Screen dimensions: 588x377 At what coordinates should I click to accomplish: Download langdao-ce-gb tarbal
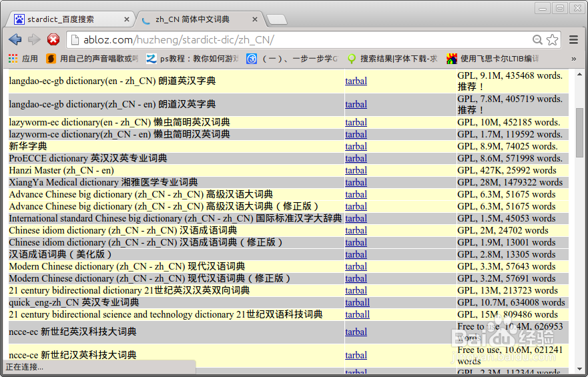pos(356,104)
